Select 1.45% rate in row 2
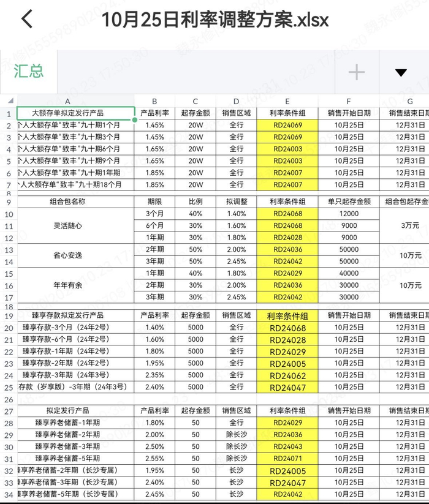The image size is (429, 504). [x=154, y=125]
